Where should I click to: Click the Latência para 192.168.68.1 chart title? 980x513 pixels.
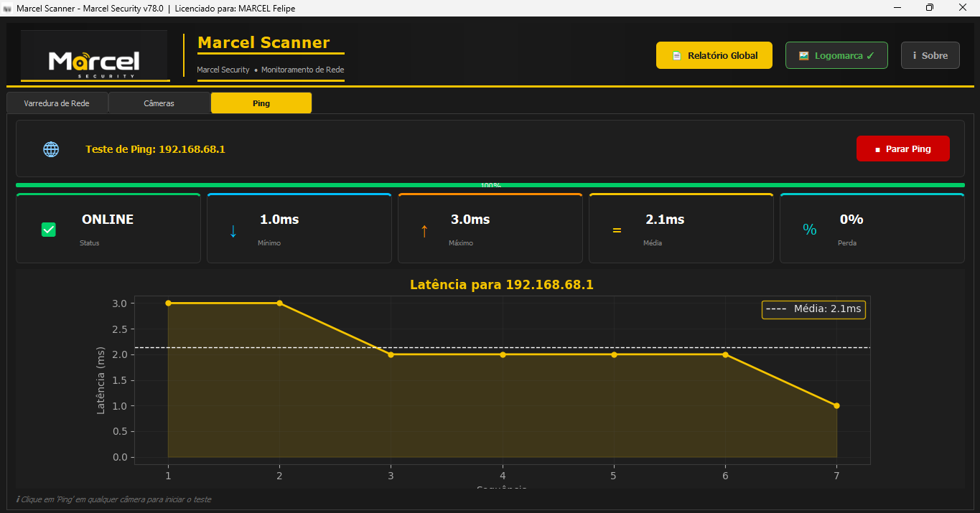pyautogui.click(x=501, y=285)
